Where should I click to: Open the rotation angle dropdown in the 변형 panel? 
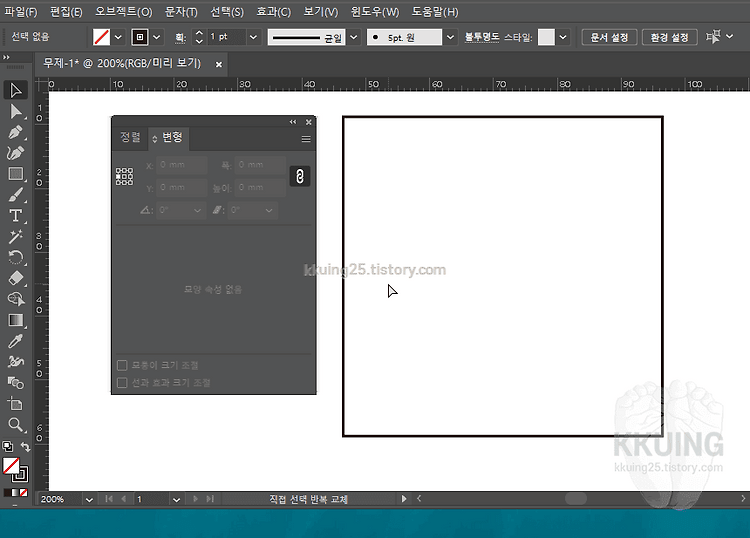(x=197, y=210)
